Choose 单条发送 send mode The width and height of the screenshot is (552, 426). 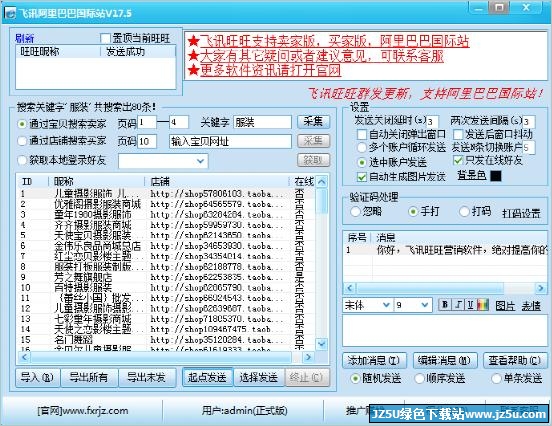click(496, 378)
